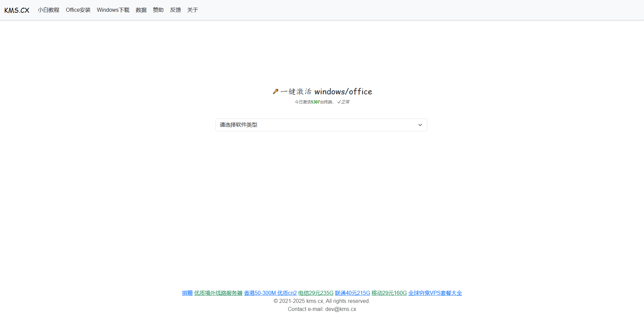Click the KMS.CX logo

pyautogui.click(x=17, y=10)
